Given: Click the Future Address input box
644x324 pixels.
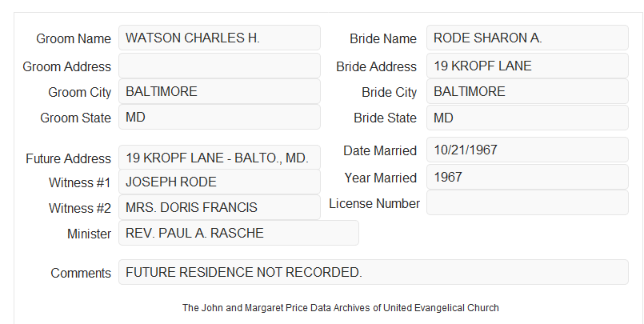Looking at the screenshot, I should pyautogui.click(x=219, y=158).
